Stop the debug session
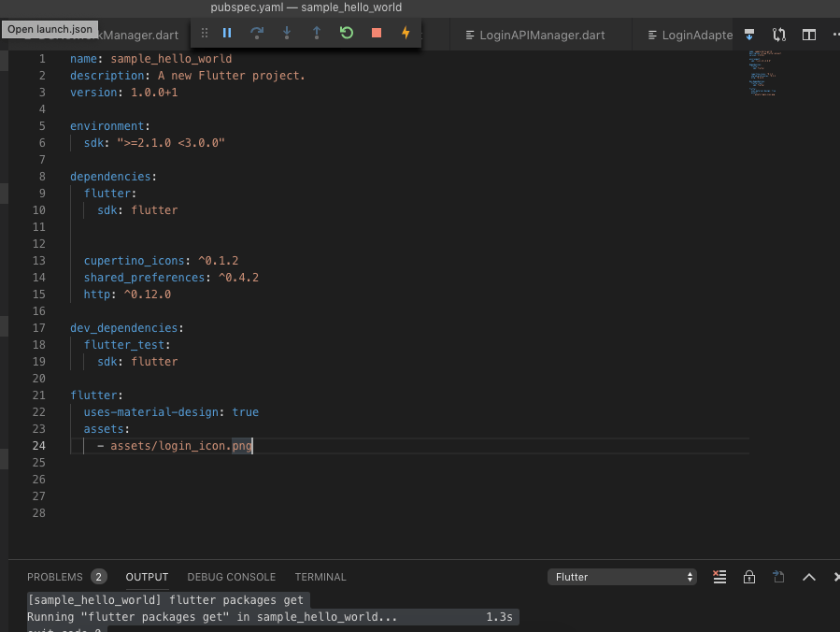The width and height of the screenshot is (840, 632). (377, 34)
